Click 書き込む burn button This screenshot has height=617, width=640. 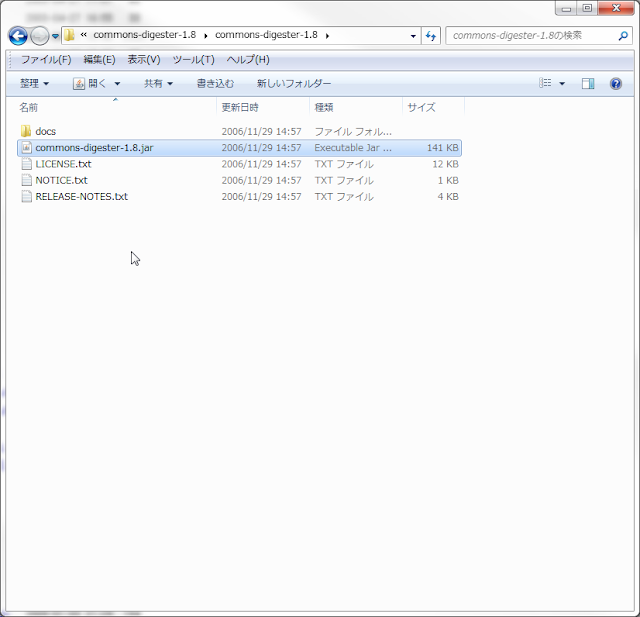pos(215,84)
